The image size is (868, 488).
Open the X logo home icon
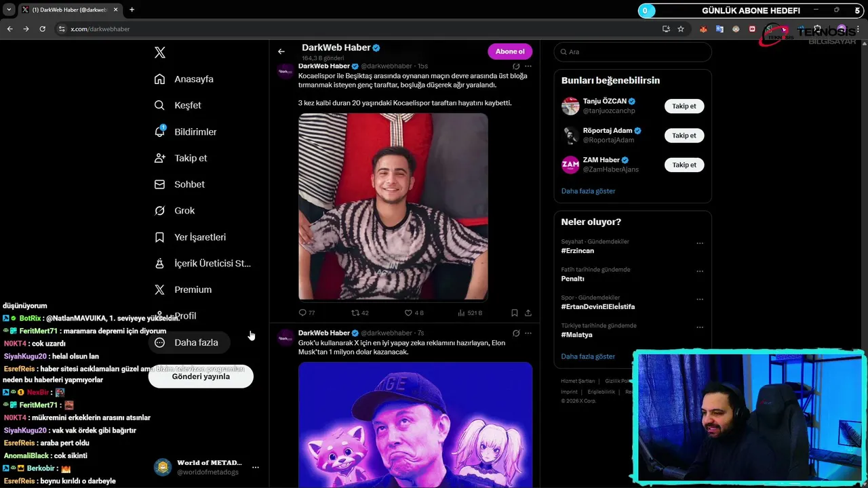[x=159, y=52]
